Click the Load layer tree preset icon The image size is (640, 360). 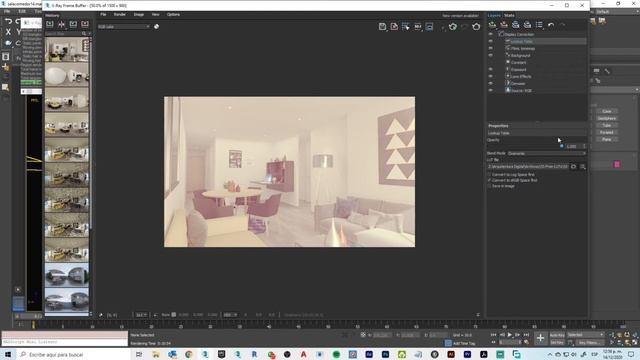(x=527, y=25)
